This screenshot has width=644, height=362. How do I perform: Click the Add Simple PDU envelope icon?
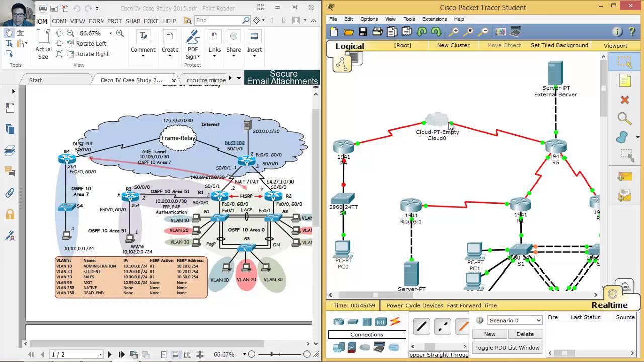point(624,176)
